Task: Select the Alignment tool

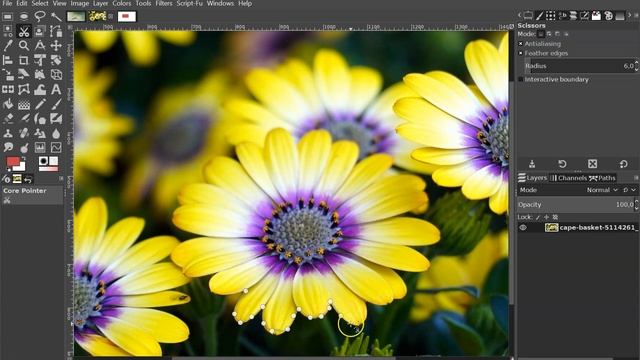Action: point(8,60)
